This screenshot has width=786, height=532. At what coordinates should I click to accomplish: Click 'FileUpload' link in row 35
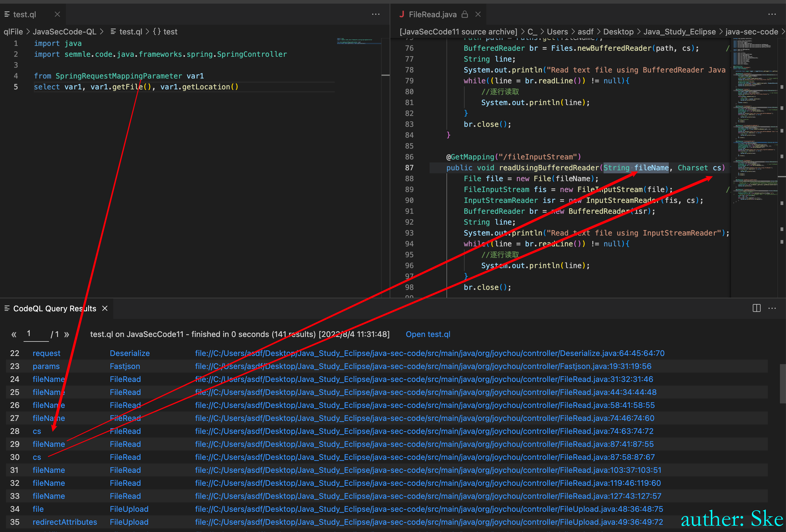pos(129,522)
